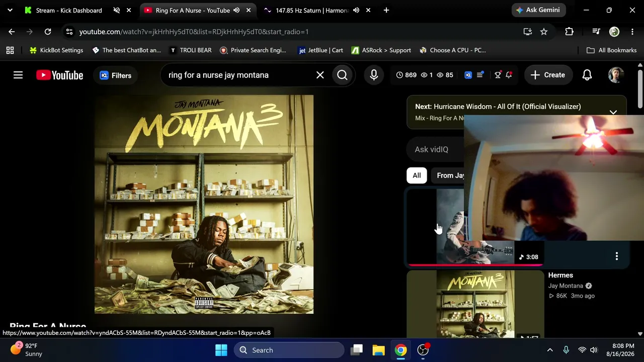Clear the YouTube search query
644x362 pixels.
click(x=320, y=75)
